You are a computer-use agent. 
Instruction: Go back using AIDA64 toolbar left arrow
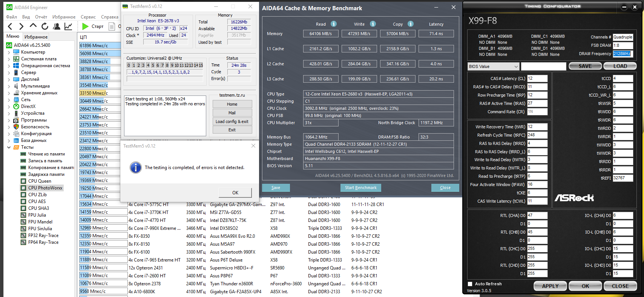(10, 26)
